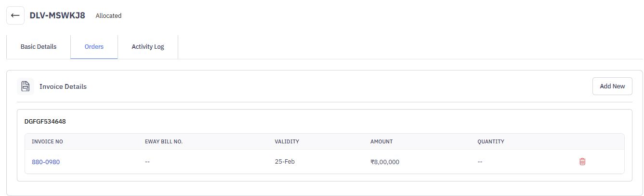Click the EWAY BILL NO. column header
The height and width of the screenshot is (196, 644).
point(163,141)
